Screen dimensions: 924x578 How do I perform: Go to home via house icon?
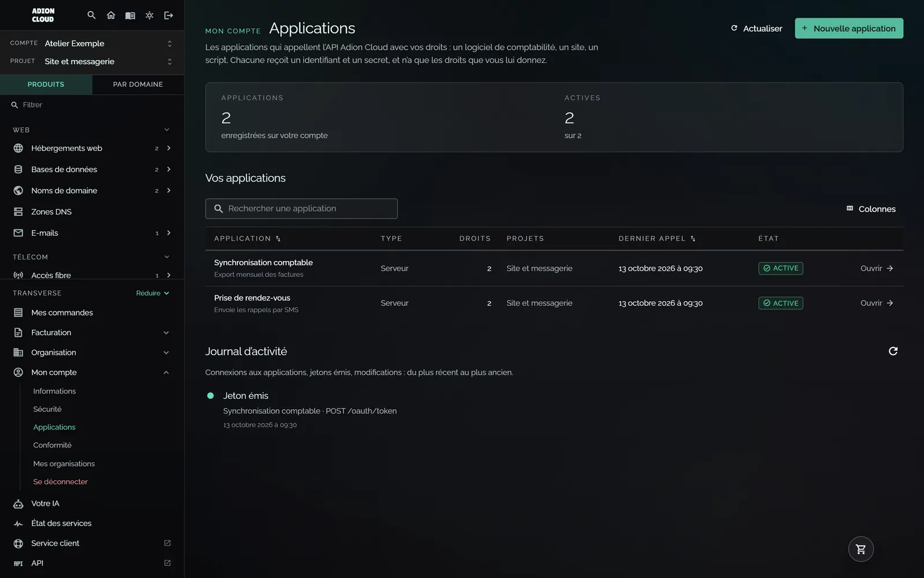click(x=111, y=16)
